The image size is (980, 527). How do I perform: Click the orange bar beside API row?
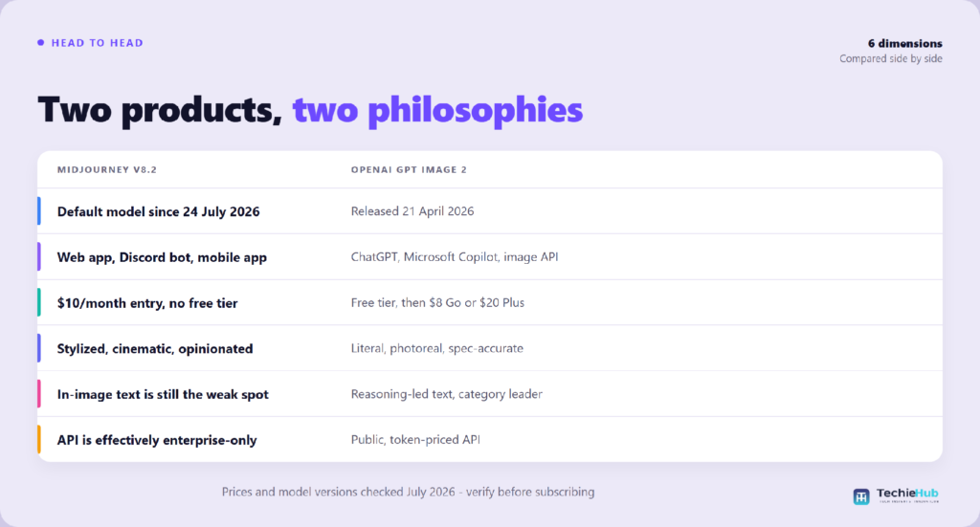(x=39, y=440)
